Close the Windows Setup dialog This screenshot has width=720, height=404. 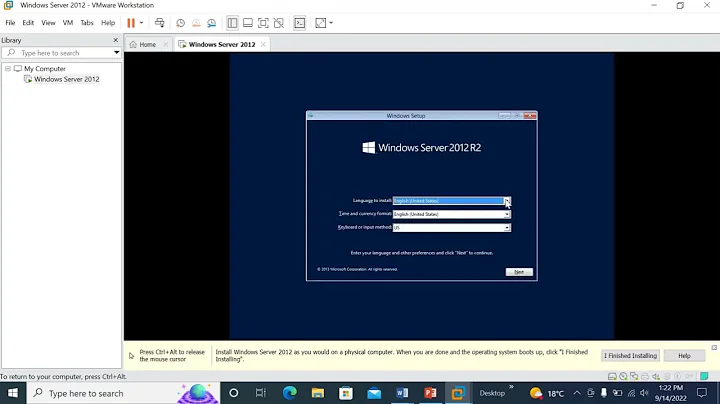pos(530,116)
